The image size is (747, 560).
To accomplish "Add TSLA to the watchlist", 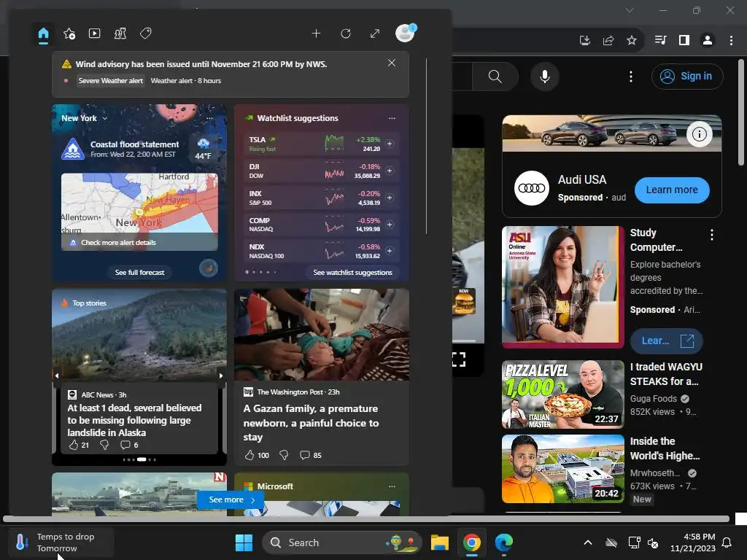I will 390,144.
